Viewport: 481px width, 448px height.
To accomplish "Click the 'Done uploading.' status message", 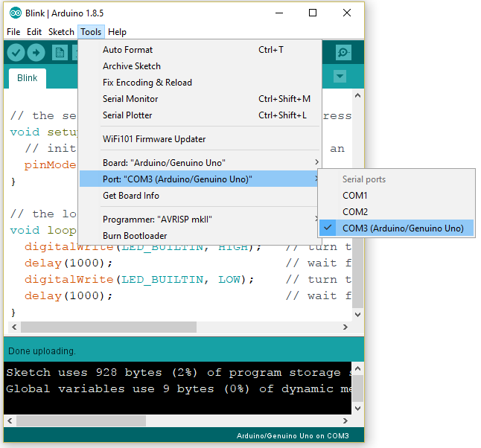I will click(42, 351).
